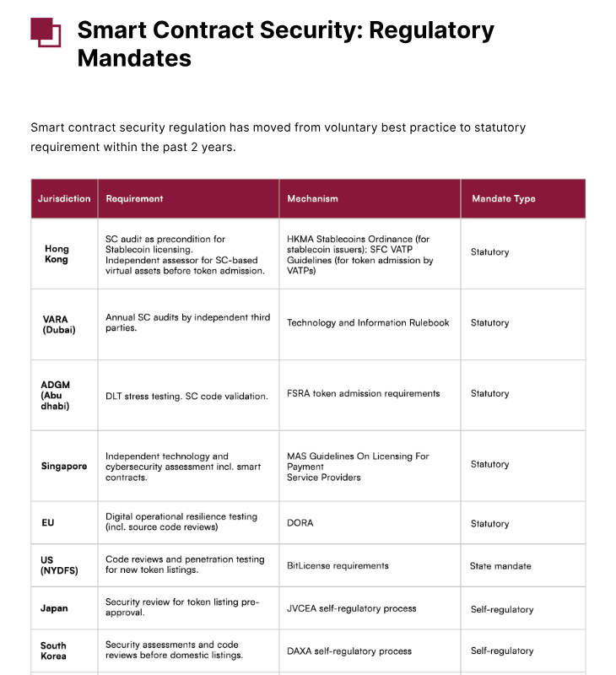Viewport: 616px width, 675px height.
Task: Click the DORA mechanism cell
Action: pos(300,523)
